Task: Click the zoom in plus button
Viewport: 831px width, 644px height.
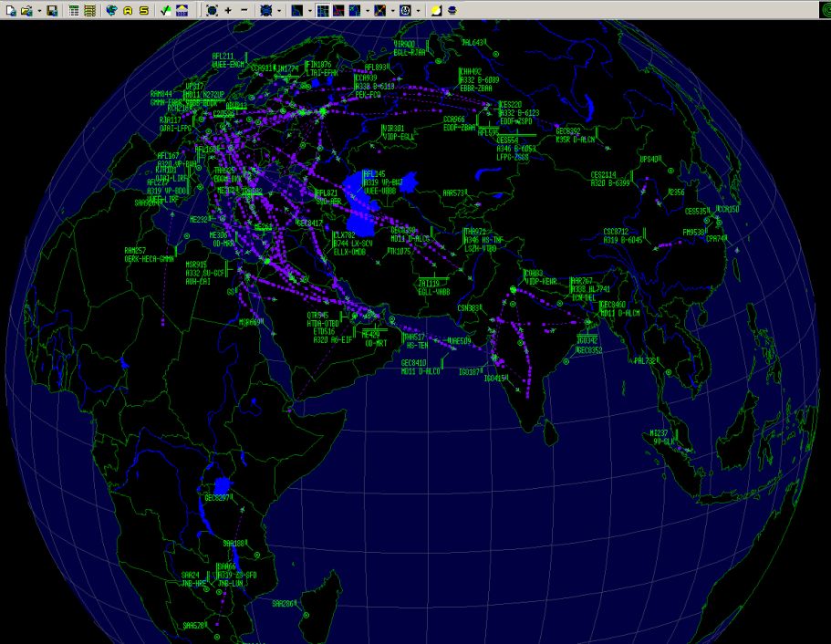Action: 228,10
